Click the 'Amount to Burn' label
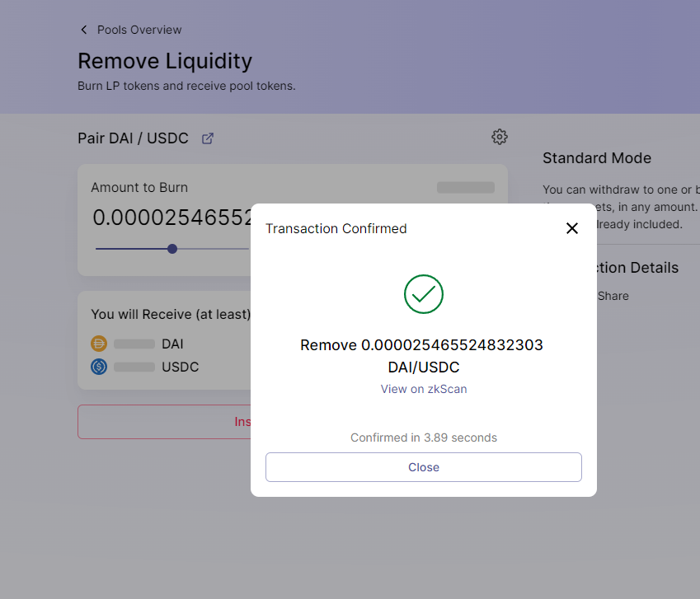Screen dimensions: 700x599 click(139, 187)
